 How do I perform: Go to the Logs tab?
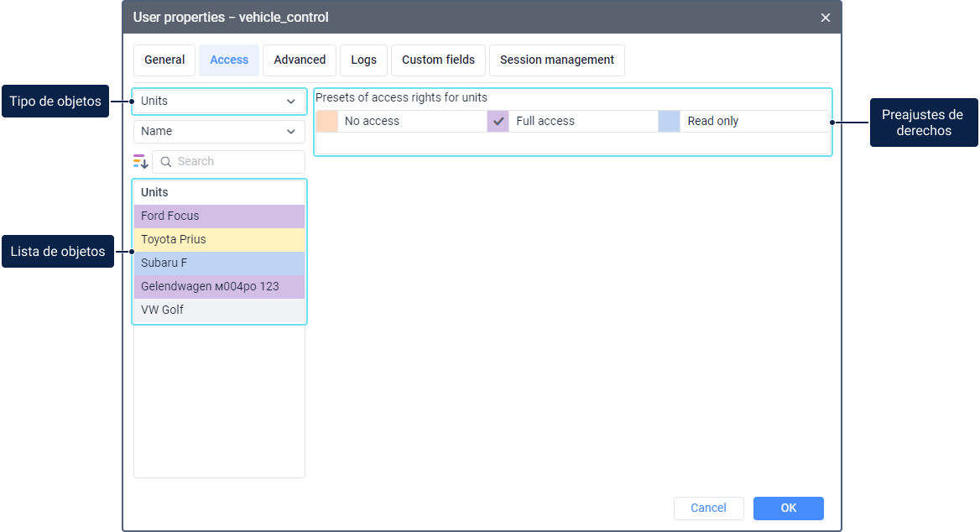[x=363, y=60]
